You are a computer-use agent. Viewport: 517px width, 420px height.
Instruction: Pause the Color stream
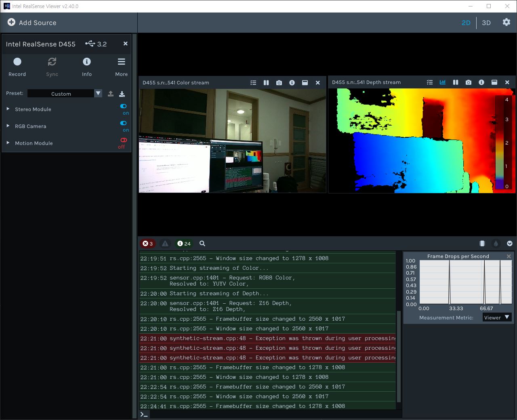[266, 82]
